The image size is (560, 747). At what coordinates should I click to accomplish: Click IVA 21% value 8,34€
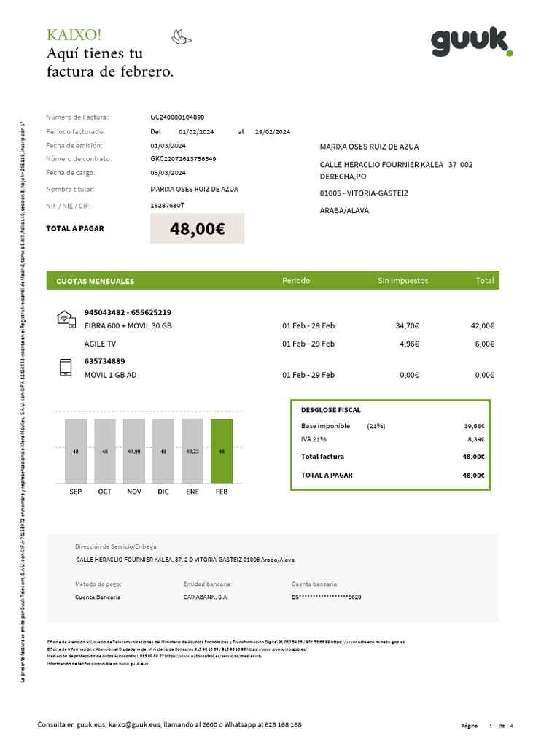point(476,440)
